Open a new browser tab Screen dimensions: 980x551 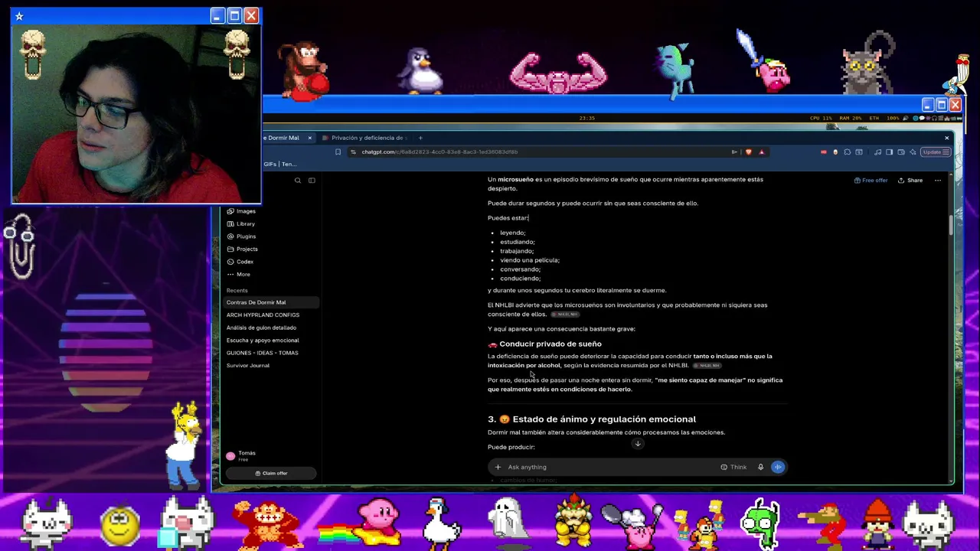point(420,138)
